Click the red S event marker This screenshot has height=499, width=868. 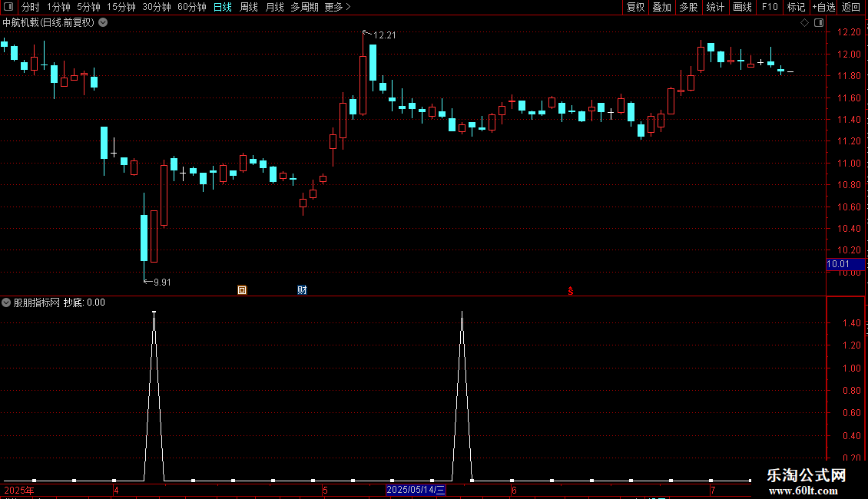(570, 291)
